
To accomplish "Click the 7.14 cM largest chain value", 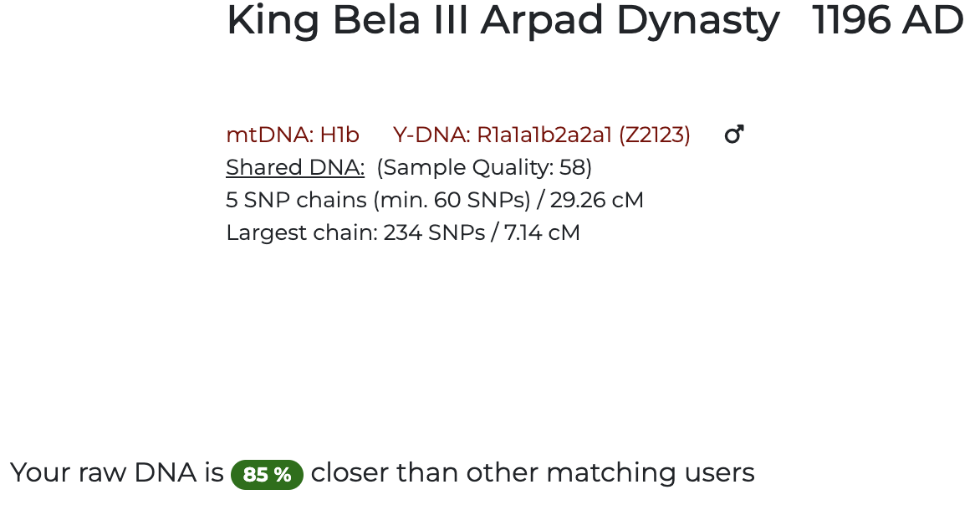I will 542,232.
